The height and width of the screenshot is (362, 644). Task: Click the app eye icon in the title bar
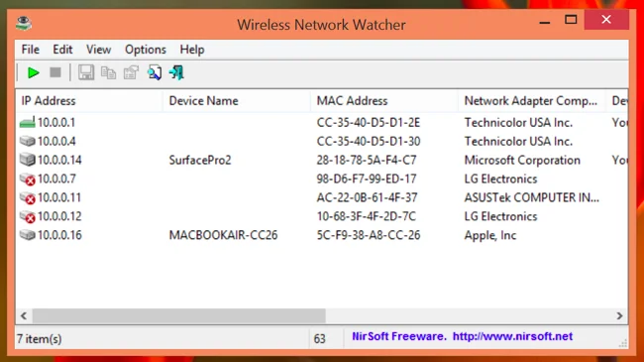(x=24, y=23)
